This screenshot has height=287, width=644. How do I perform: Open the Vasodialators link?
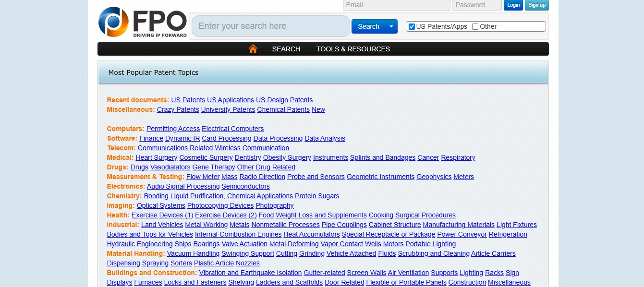coord(170,167)
